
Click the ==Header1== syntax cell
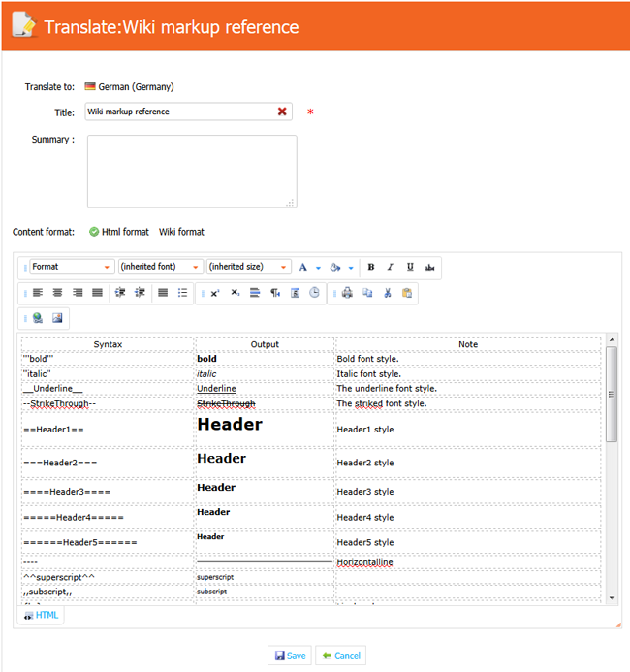109,430
